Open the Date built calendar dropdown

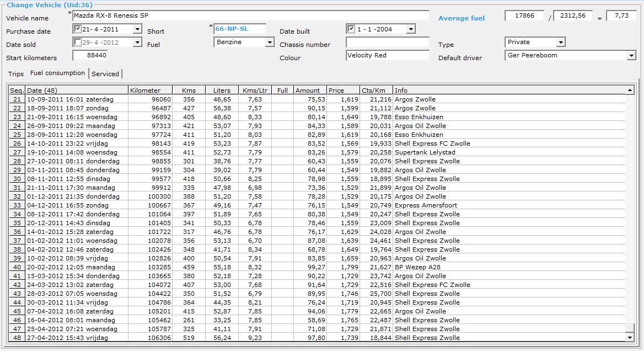(x=411, y=29)
